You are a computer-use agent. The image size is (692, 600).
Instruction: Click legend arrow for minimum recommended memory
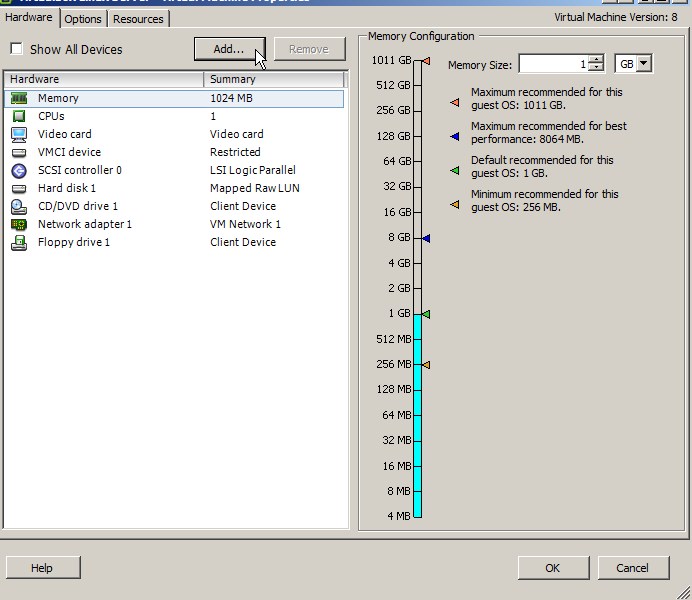455,204
